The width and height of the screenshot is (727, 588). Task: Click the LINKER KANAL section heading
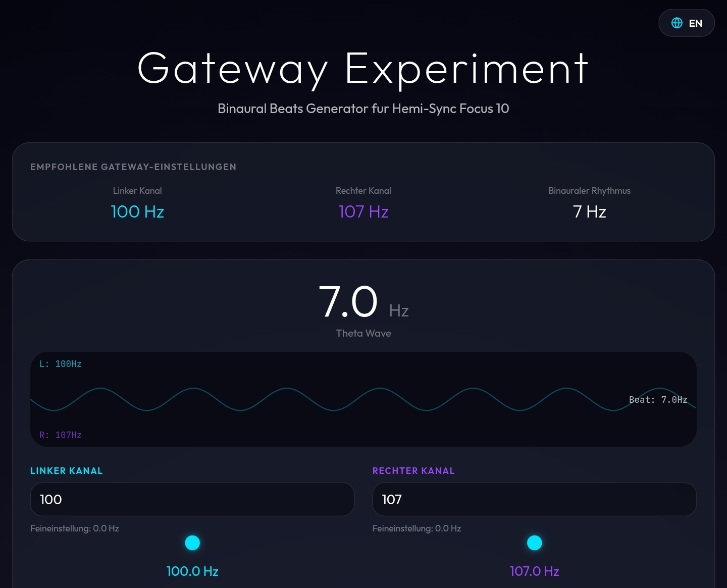pyautogui.click(x=66, y=470)
